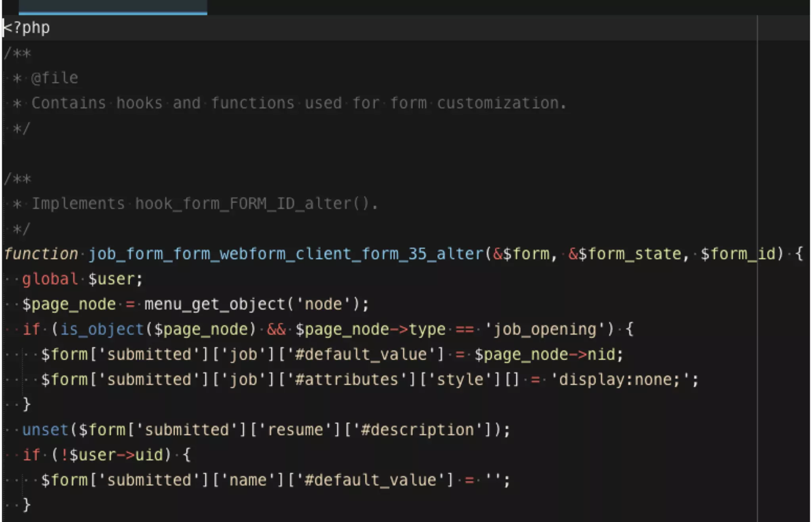The width and height of the screenshot is (812, 522).
Task: Place cursor on the <?php opening tag
Action: pyautogui.click(x=27, y=28)
